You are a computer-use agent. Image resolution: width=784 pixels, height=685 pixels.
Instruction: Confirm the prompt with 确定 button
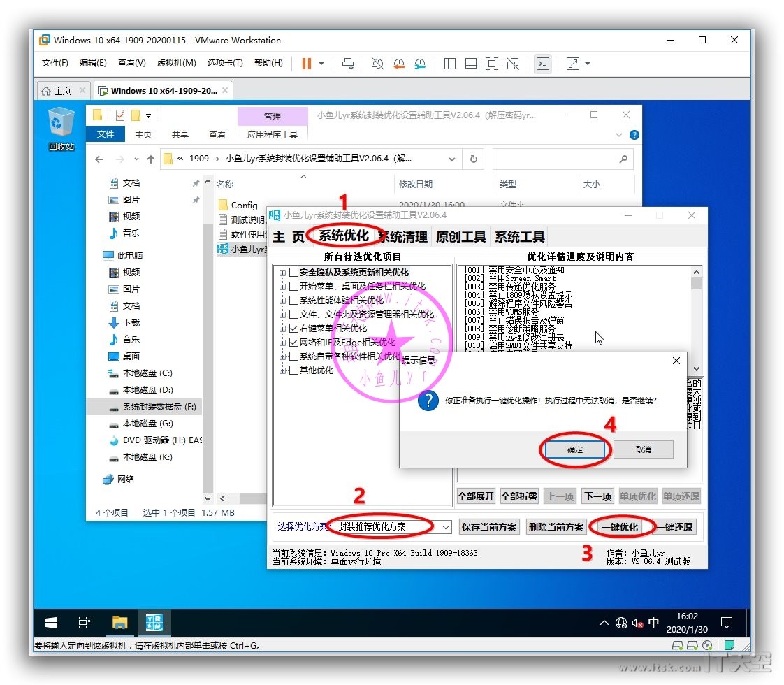click(575, 449)
